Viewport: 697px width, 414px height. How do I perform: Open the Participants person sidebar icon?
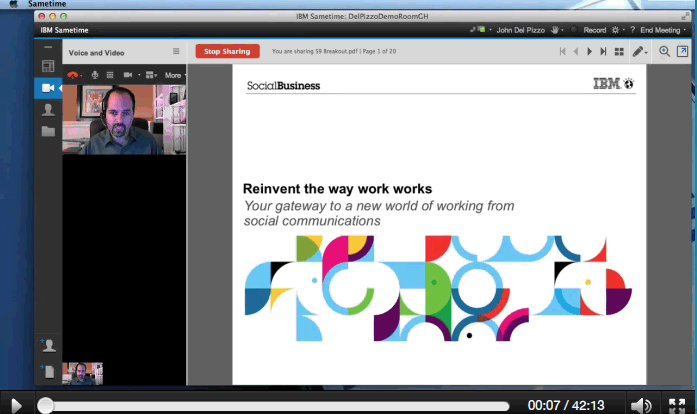point(48,109)
